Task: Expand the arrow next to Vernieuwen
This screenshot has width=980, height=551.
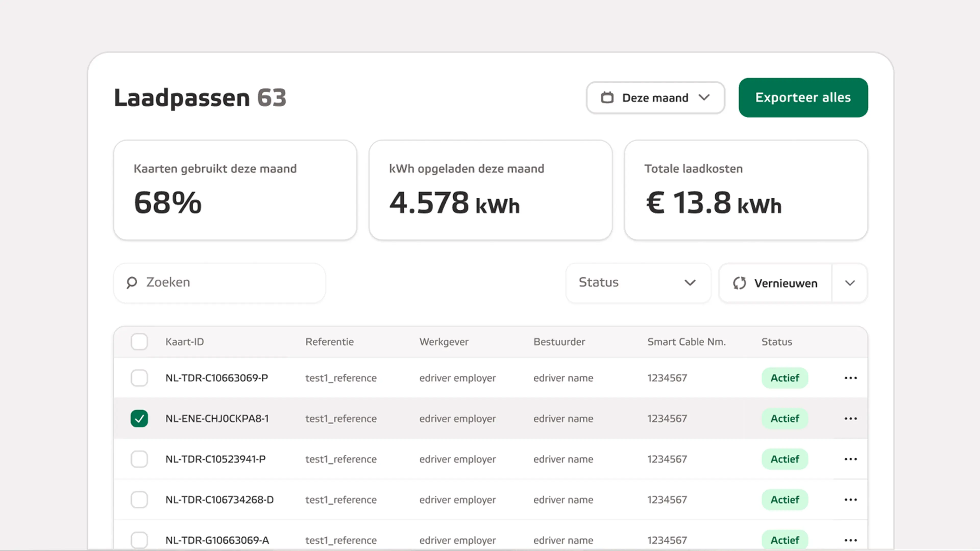Action: pos(850,283)
